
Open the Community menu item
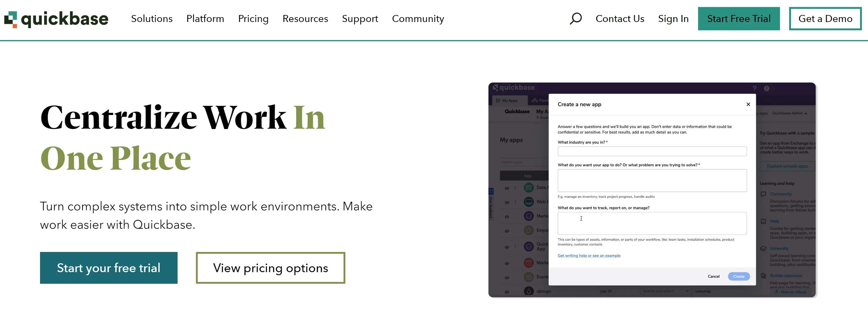418,19
